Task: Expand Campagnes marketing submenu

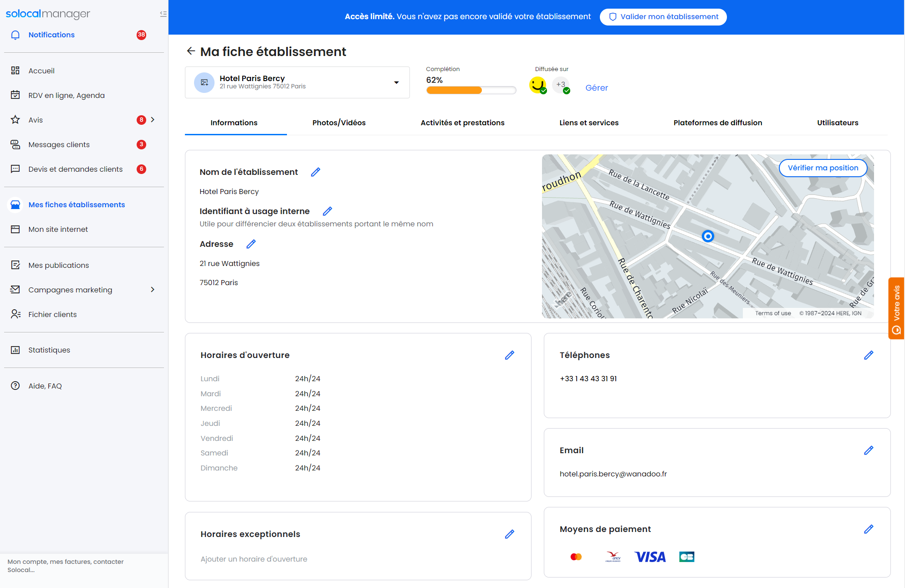Action: tap(153, 290)
